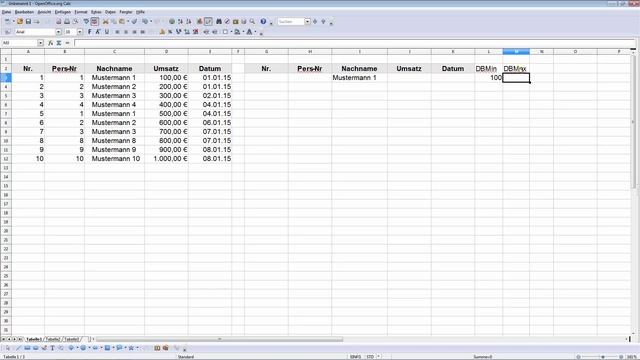Viewport: 640px width, 360px height.
Task: Open the Name Box dropdown arrow
Action: click(40, 43)
